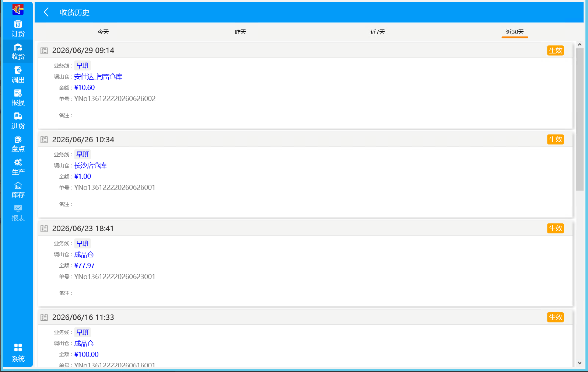This screenshot has width=588, height=372.
Task: Go back using the arrow beside 收货历史
Action: [46, 12]
